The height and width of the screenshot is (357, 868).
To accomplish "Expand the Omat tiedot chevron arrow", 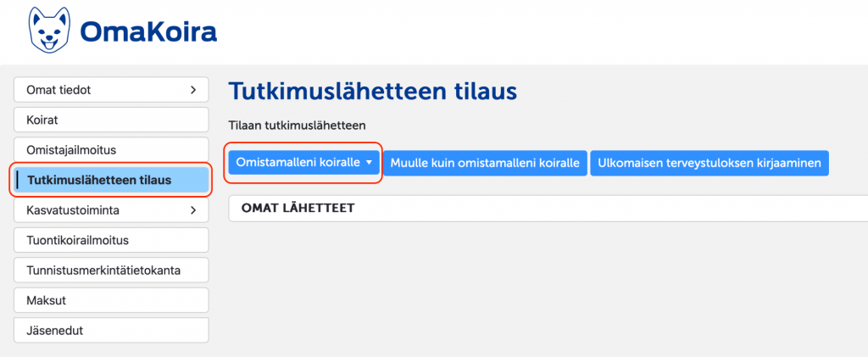I will [192, 89].
